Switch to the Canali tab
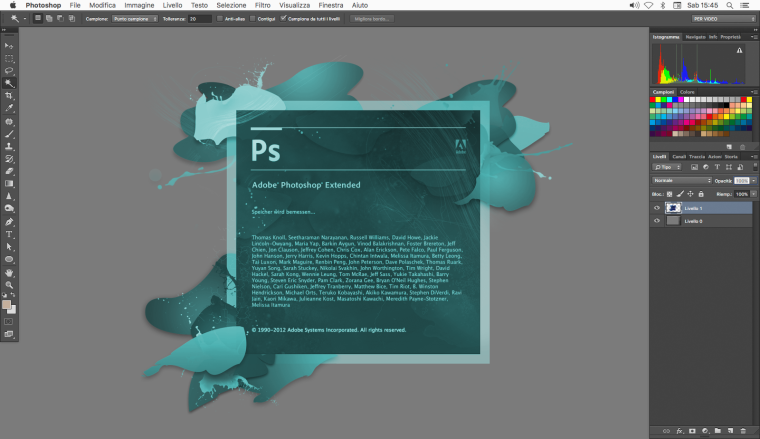760x439 pixels. click(679, 157)
